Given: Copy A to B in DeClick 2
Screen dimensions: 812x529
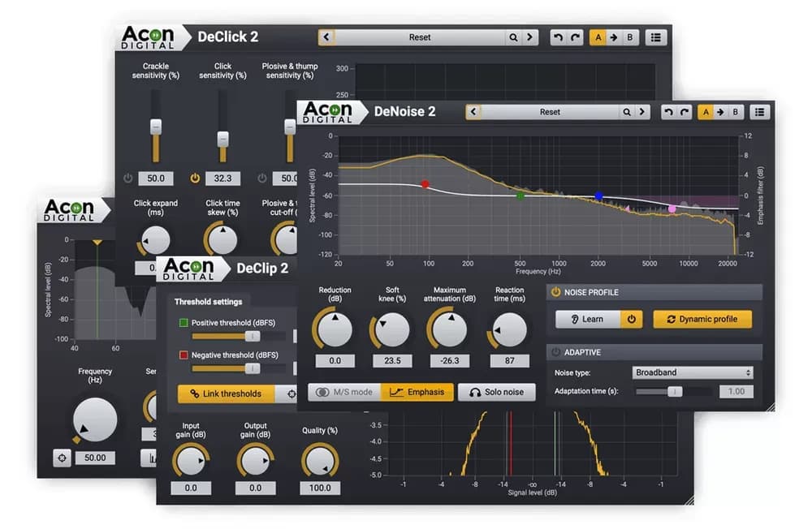Looking at the screenshot, I should click(614, 37).
